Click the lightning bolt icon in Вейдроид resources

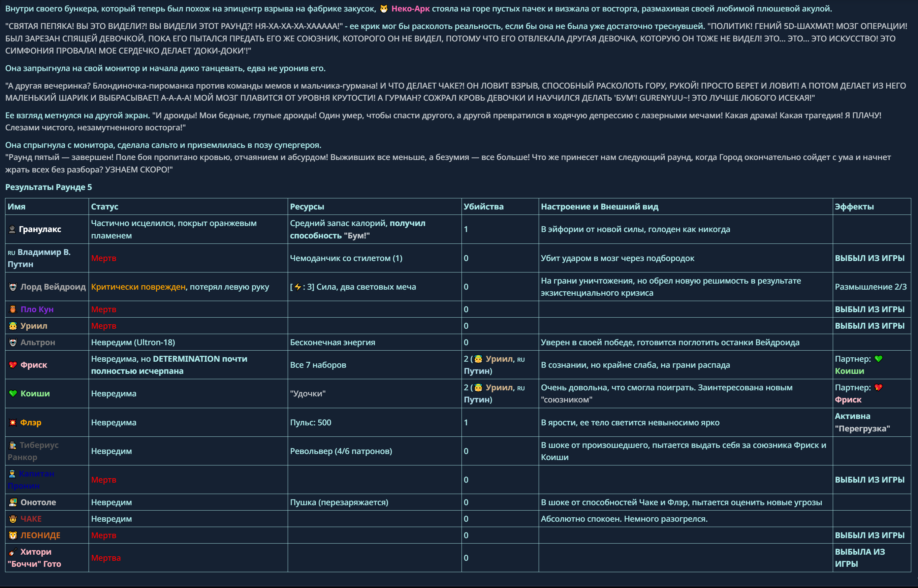pyautogui.click(x=298, y=287)
